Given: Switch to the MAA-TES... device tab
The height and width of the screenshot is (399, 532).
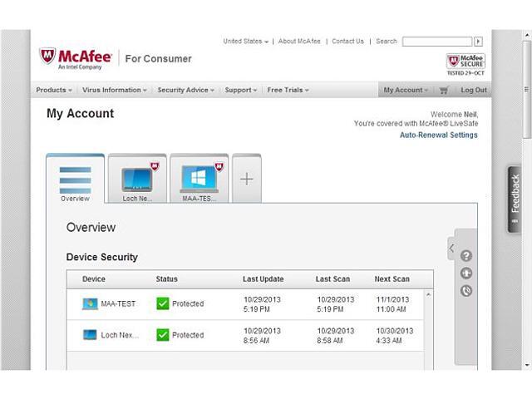Looking at the screenshot, I should [199, 180].
